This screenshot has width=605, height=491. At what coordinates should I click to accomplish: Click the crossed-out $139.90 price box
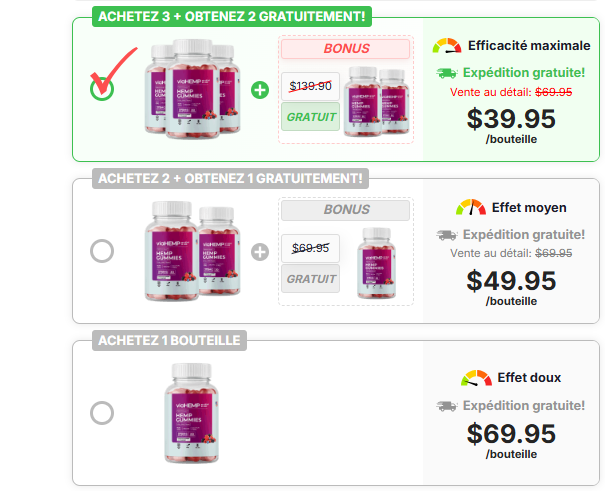(311, 86)
